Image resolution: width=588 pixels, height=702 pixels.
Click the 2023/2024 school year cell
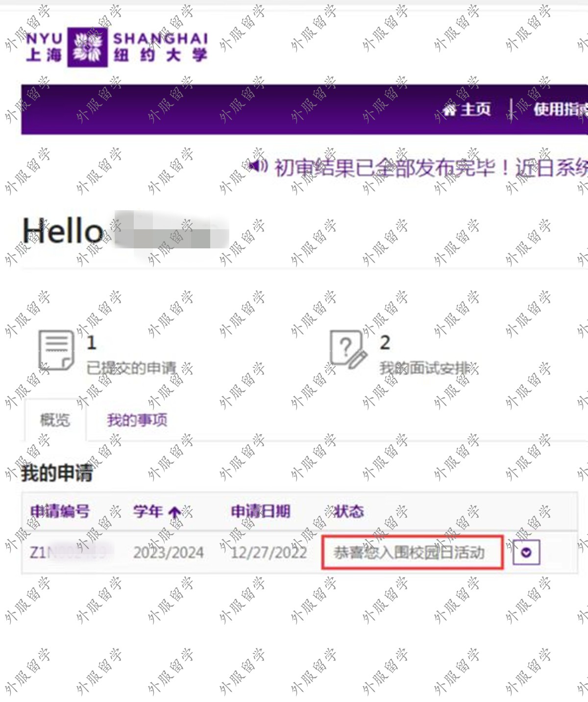click(x=169, y=553)
